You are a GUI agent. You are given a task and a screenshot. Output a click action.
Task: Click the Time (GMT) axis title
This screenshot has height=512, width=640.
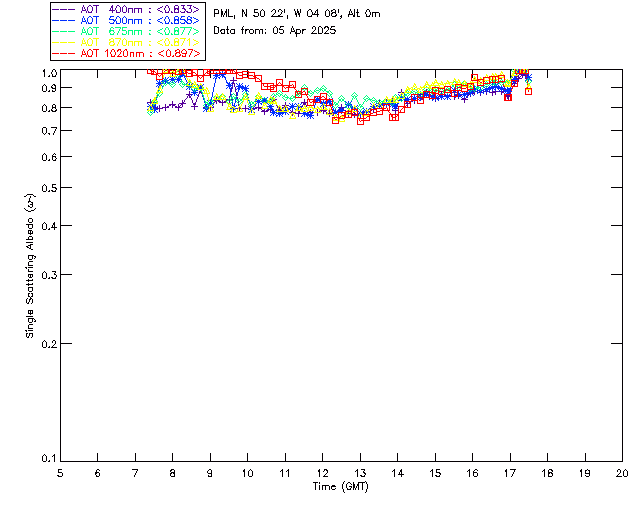[x=341, y=486]
